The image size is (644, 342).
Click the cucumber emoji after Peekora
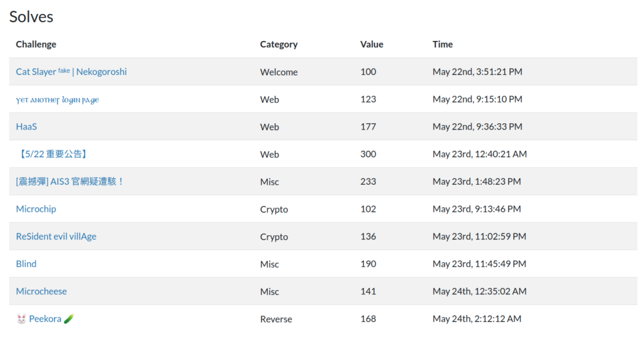coord(69,319)
